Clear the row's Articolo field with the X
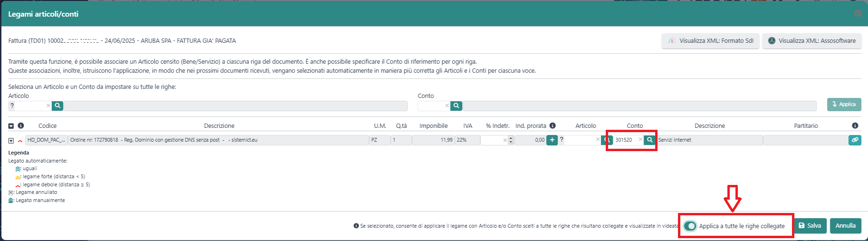The width and height of the screenshot is (868, 241). [598, 139]
